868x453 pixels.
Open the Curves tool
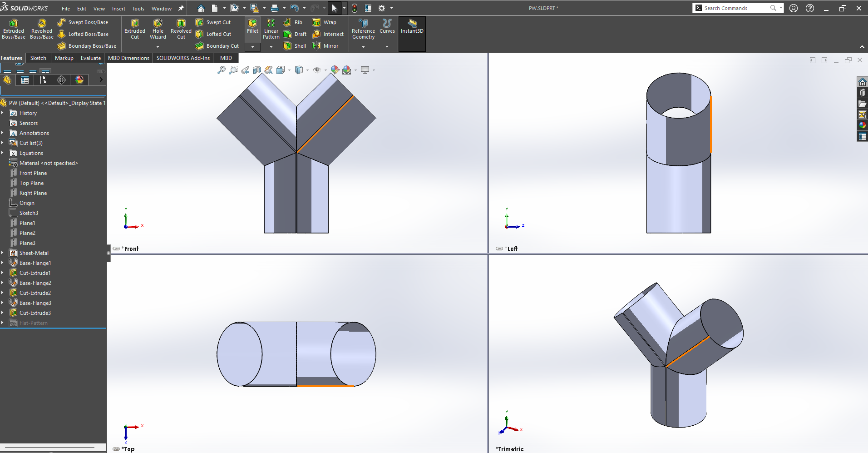(387, 26)
